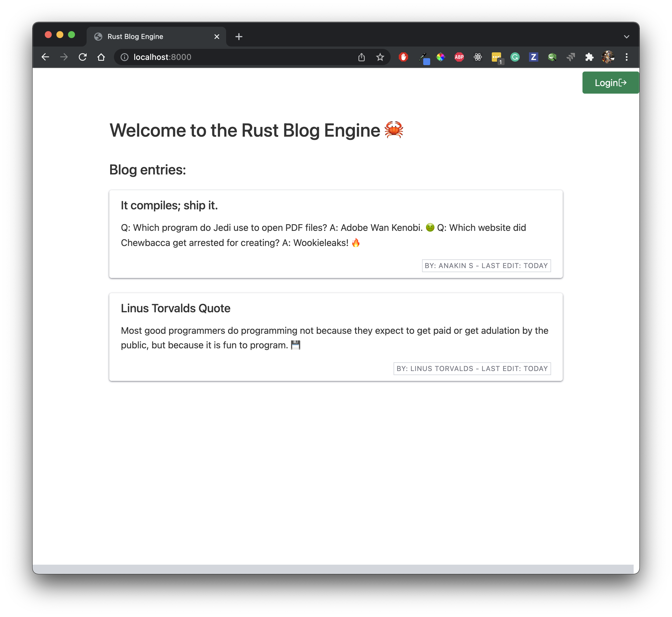Open the "It compiles; ship it." entry
The width and height of the screenshot is (672, 617).
tap(169, 205)
